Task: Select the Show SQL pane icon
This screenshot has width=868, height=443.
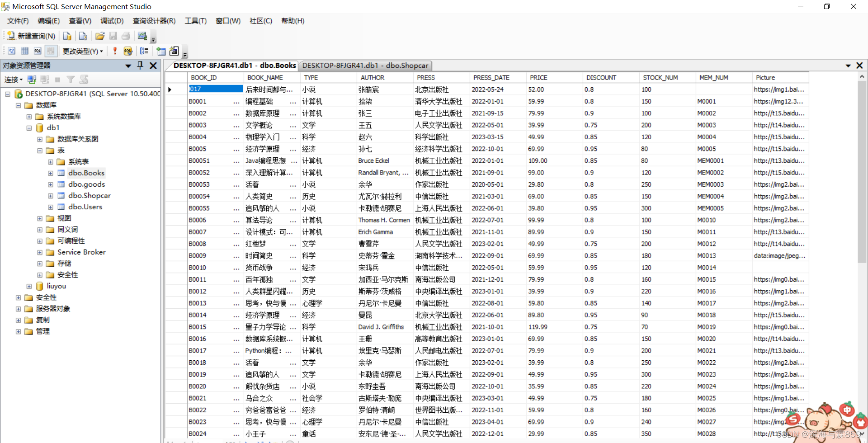Action: pos(38,51)
